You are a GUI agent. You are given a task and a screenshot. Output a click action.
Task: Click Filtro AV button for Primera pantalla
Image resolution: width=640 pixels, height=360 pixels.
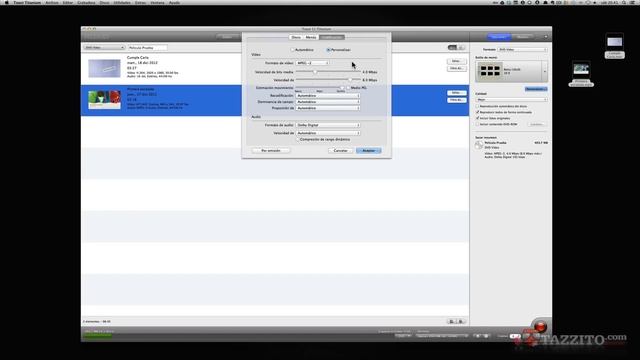coord(456,100)
